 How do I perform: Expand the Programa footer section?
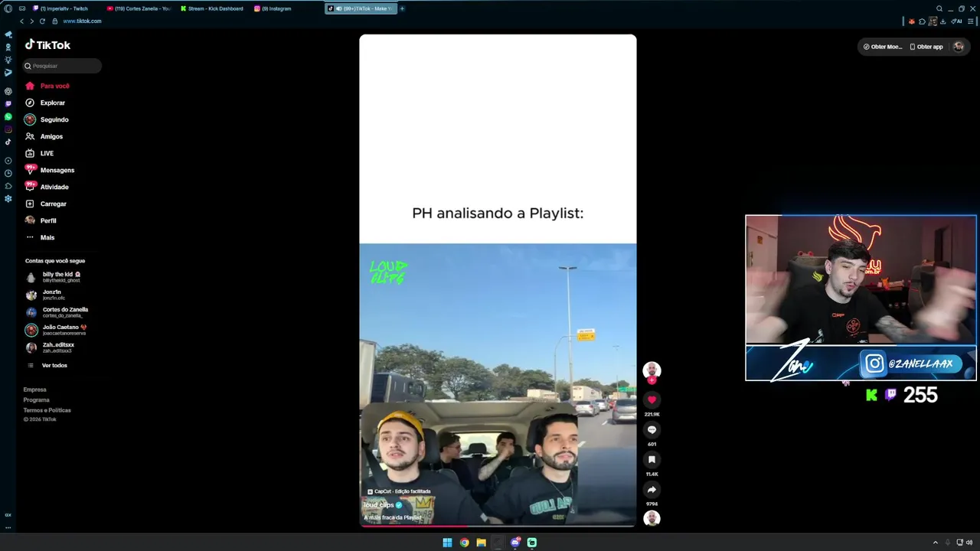pos(36,399)
